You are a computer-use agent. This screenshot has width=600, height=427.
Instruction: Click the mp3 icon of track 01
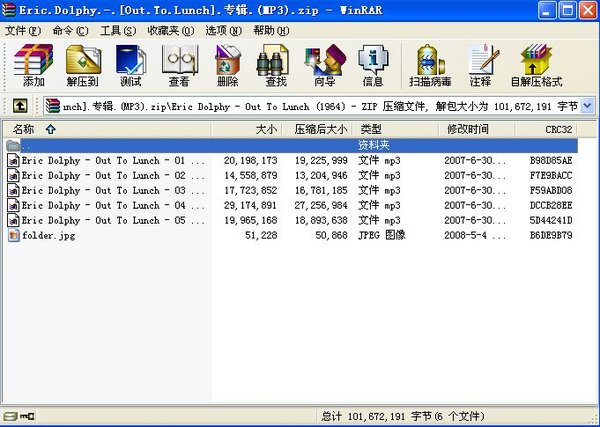pyautogui.click(x=14, y=161)
